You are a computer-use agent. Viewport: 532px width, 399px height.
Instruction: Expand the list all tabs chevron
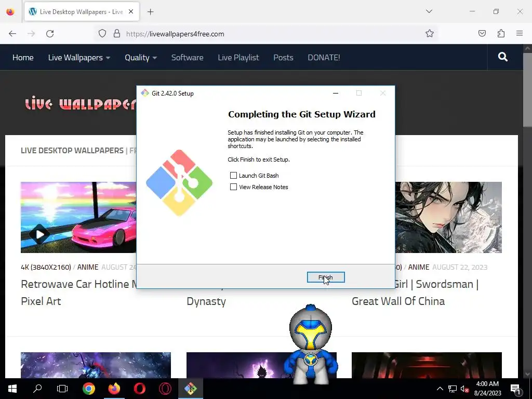coord(429,11)
